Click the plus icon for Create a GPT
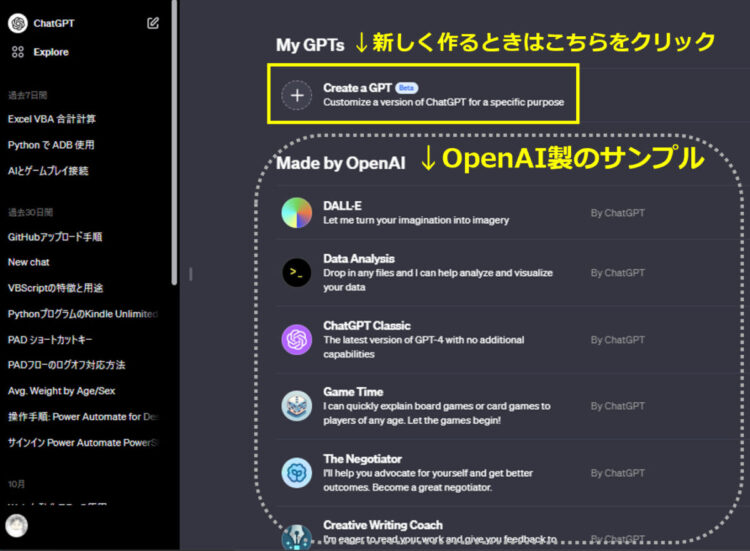750x551 pixels. pyautogui.click(x=297, y=95)
